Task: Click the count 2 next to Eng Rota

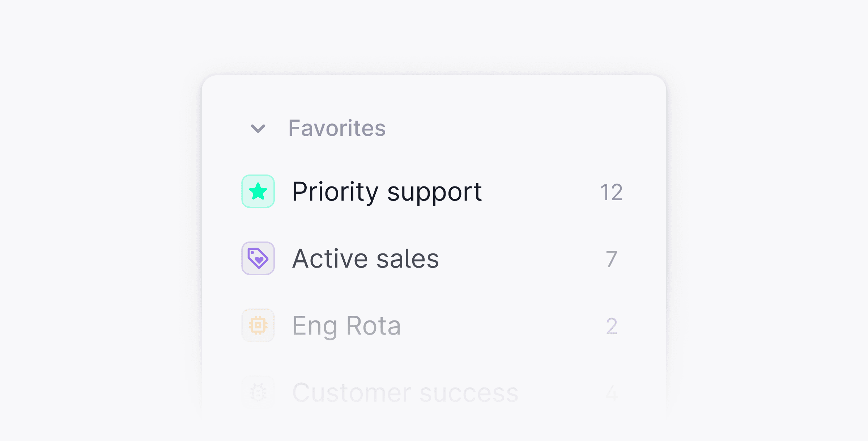Action: click(x=611, y=326)
